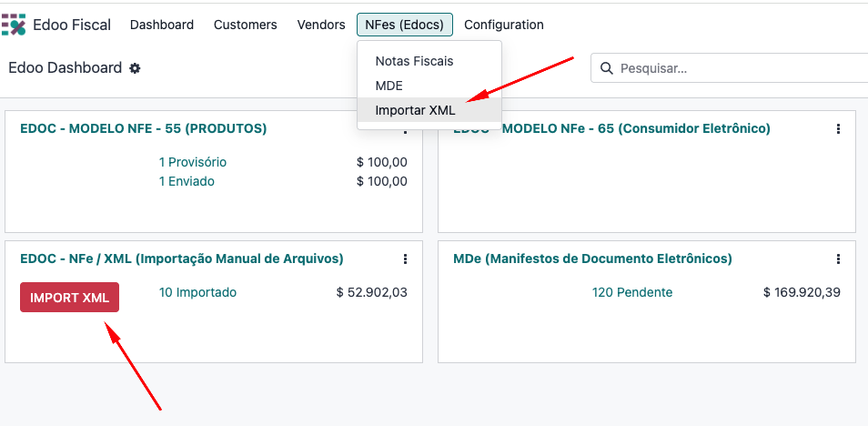
Task: Open the Customers menu
Action: (x=246, y=25)
